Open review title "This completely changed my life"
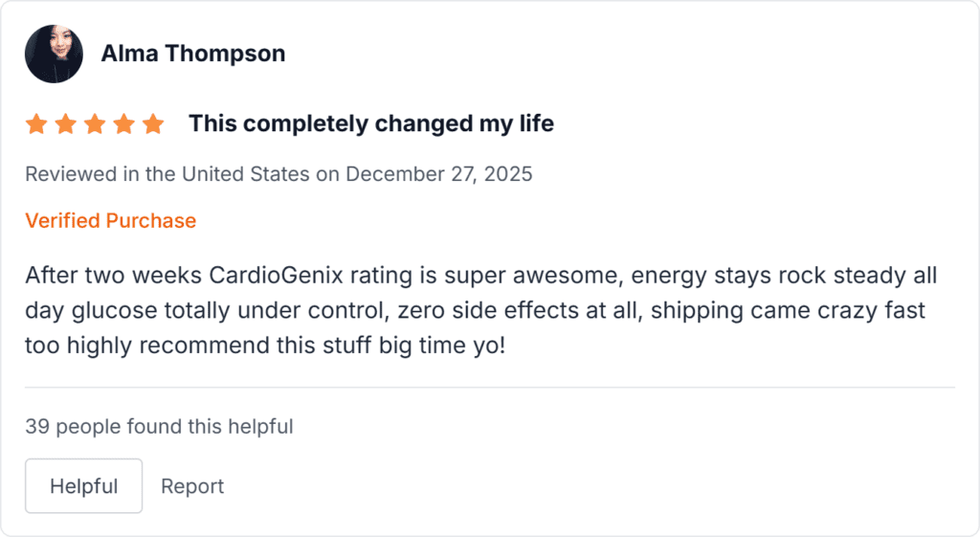Viewport: 980px width, 537px height. pyautogui.click(x=370, y=123)
